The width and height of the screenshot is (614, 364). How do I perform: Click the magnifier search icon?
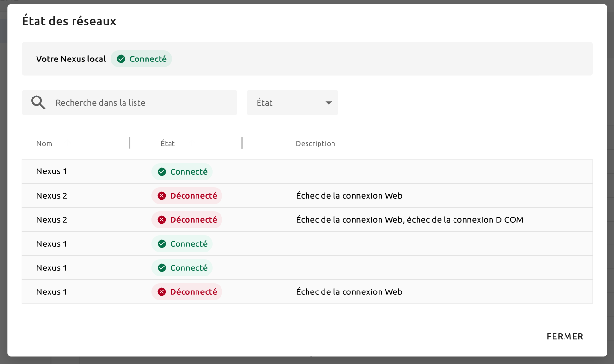pos(38,102)
